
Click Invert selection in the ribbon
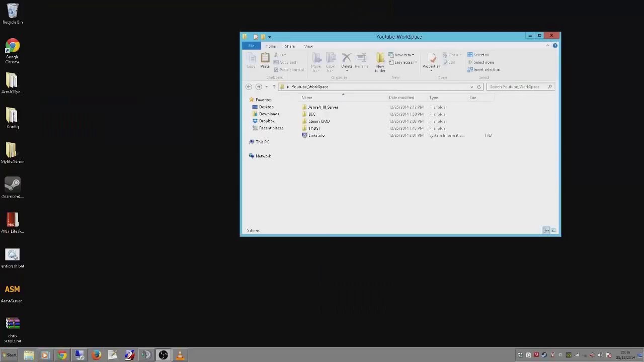point(484,70)
